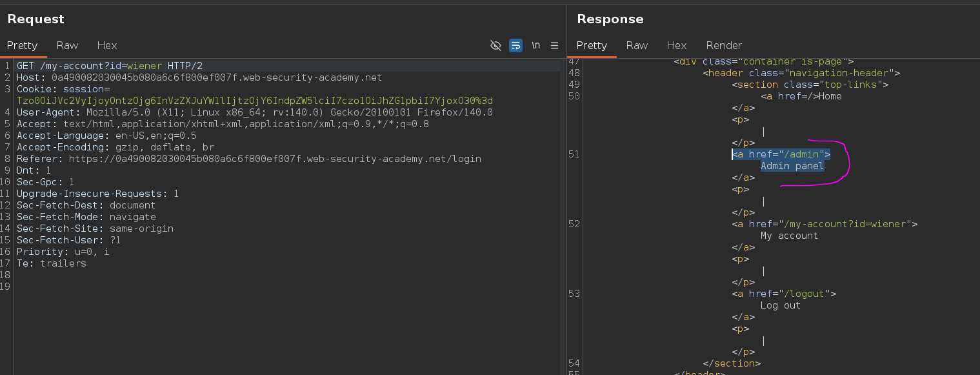Click the 'Sec-Gpc: 1' header line

[x=45, y=182]
